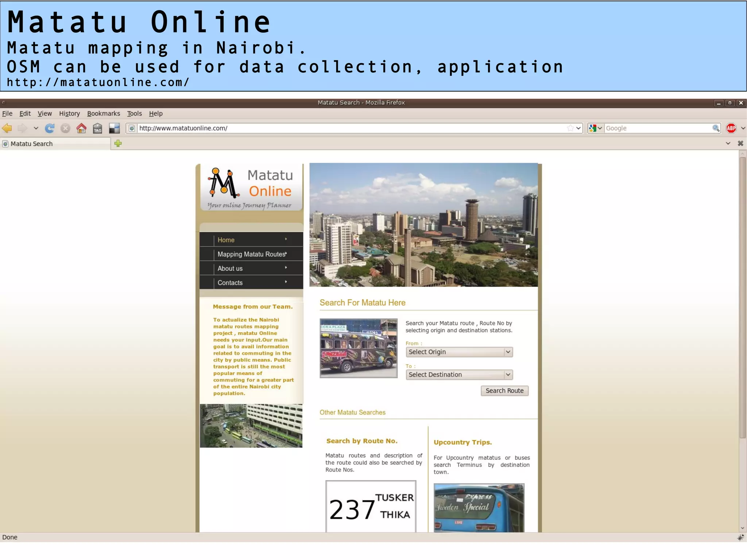Click the Upcountry Trips heading
This screenshot has width=747, height=560.
pyautogui.click(x=462, y=443)
